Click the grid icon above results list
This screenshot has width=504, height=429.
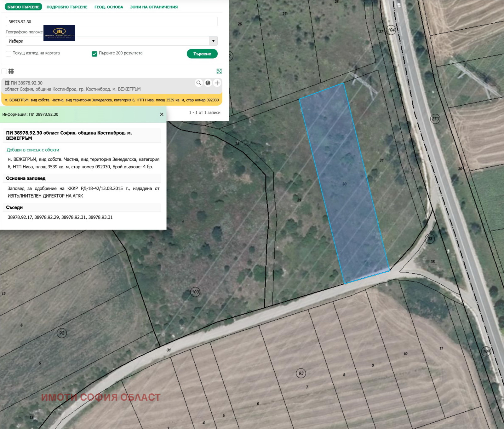11,71
